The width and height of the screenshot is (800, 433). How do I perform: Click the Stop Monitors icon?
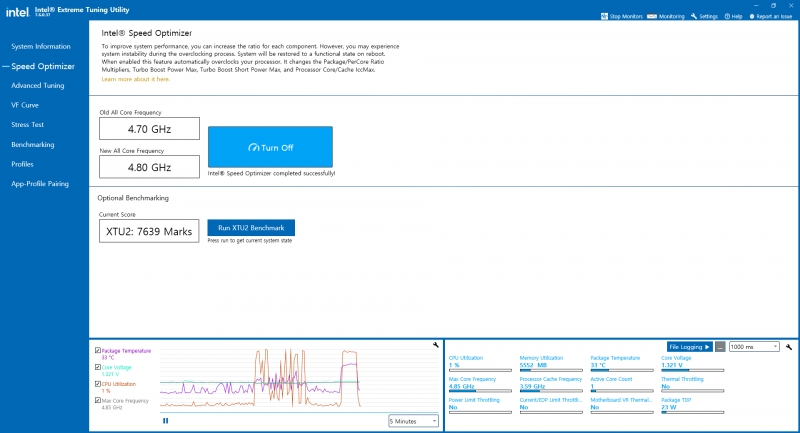tap(605, 17)
